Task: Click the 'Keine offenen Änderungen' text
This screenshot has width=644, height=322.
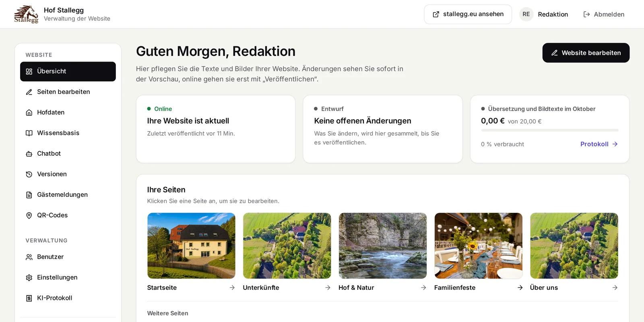Action: [363, 121]
